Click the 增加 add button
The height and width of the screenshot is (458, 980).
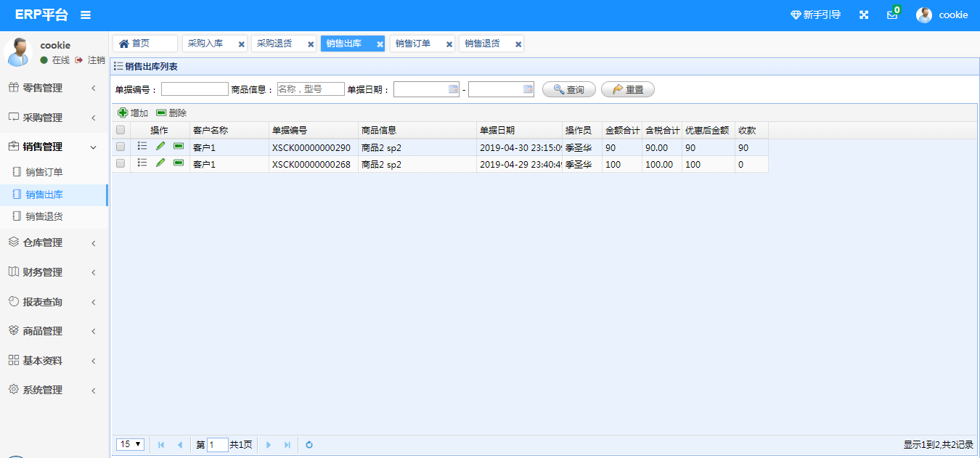coord(133,113)
